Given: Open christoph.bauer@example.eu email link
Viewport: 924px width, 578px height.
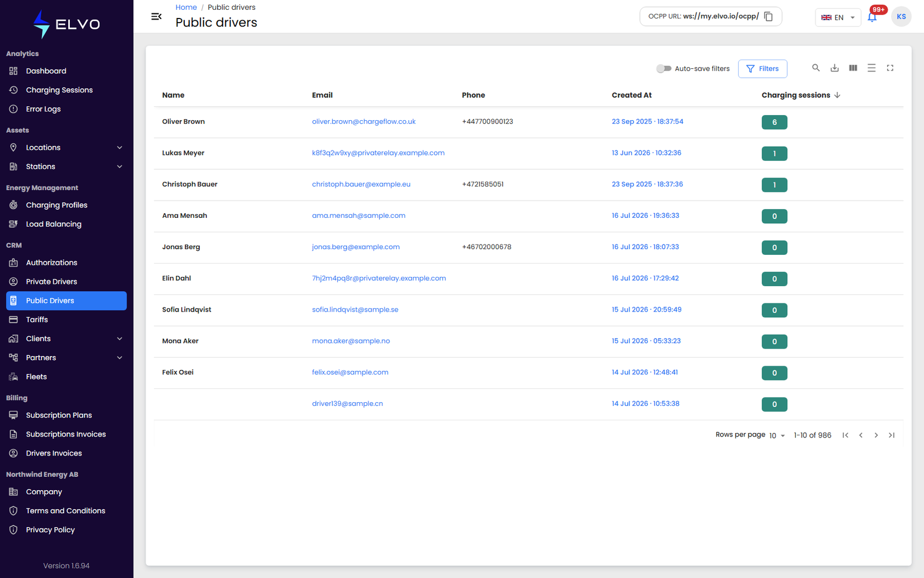Looking at the screenshot, I should pyautogui.click(x=361, y=184).
